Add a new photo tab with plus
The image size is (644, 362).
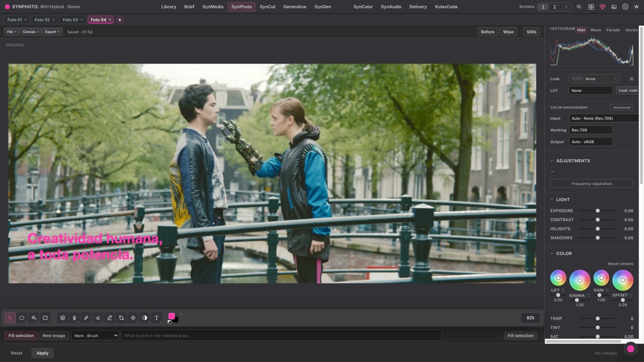coord(120,20)
